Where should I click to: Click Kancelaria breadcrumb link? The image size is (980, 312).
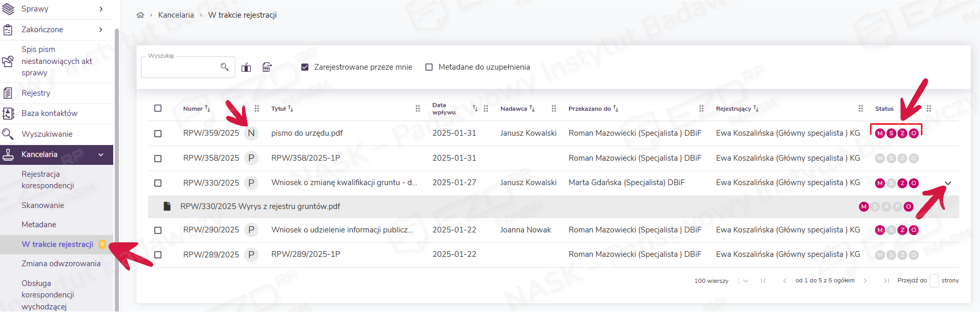pos(176,15)
